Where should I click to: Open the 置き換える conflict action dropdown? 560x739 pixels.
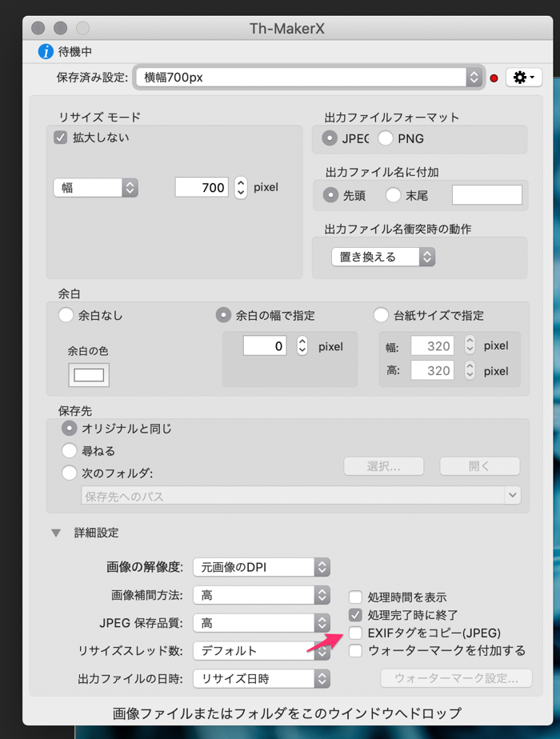[383, 257]
